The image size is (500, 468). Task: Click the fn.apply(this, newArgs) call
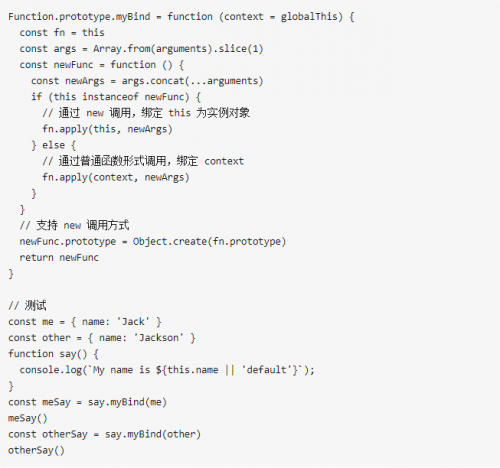[x=107, y=129]
